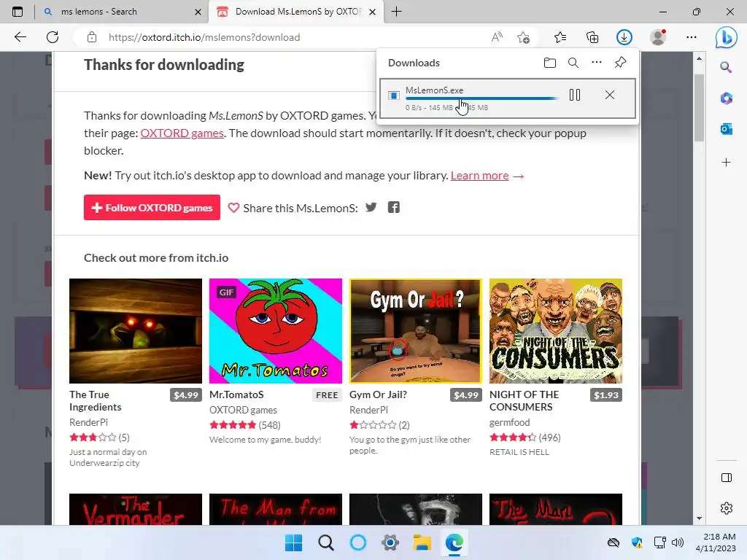Click the Gym Or Jail? title link
This screenshot has height=560, width=747.
[378, 394]
